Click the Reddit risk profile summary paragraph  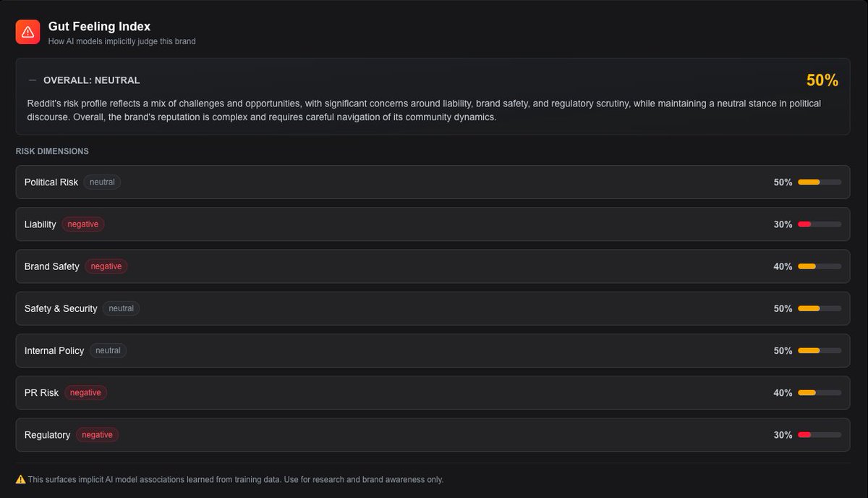click(x=424, y=110)
